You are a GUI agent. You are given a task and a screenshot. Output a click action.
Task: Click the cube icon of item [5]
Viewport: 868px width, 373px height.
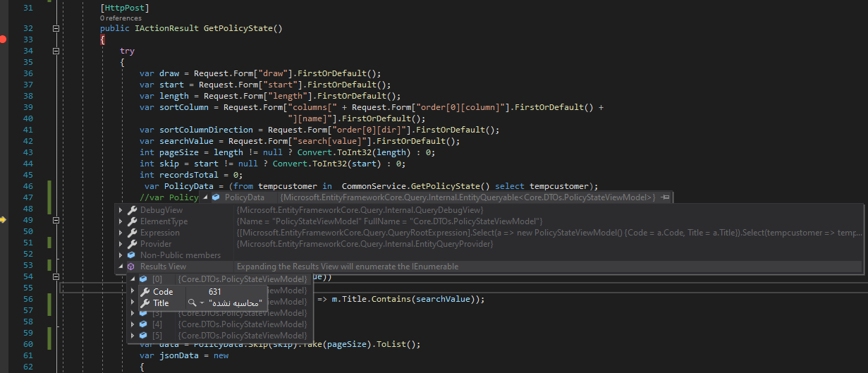pyautogui.click(x=144, y=336)
